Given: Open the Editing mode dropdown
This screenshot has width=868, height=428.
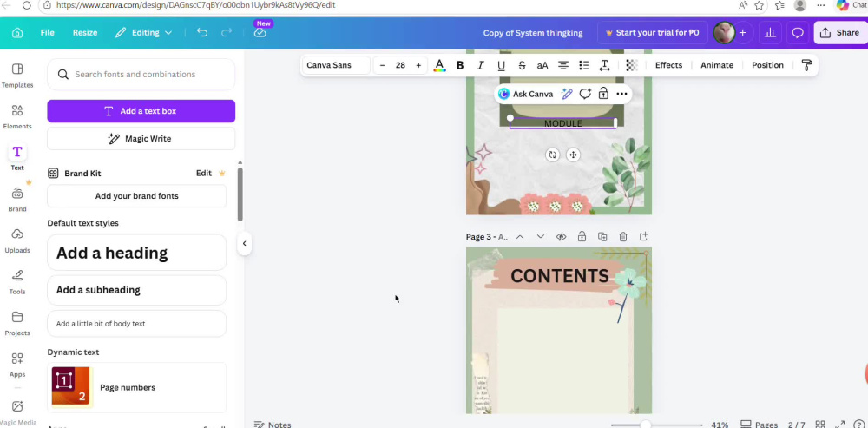Looking at the screenshot, I should pyautogui.click(x=143, y=33).
